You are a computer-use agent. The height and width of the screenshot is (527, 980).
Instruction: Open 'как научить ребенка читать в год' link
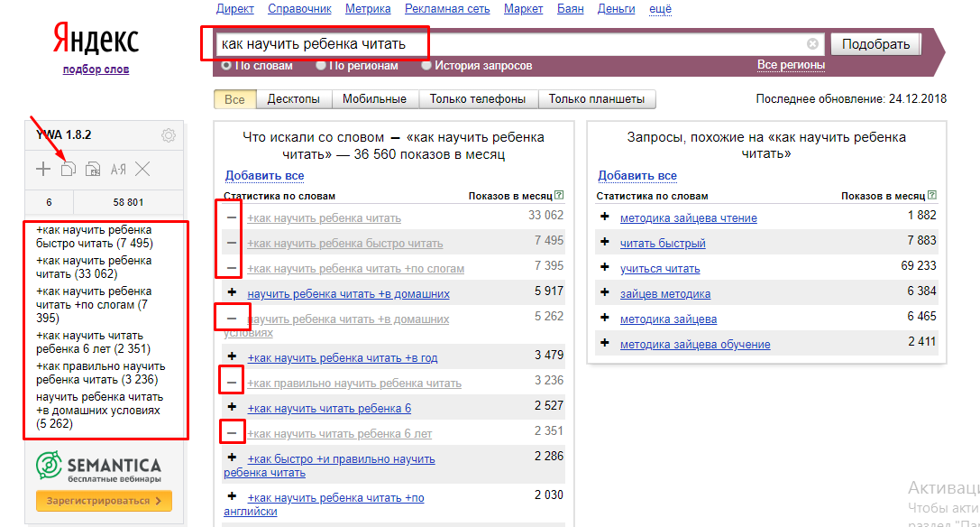(x=343, y=358)
